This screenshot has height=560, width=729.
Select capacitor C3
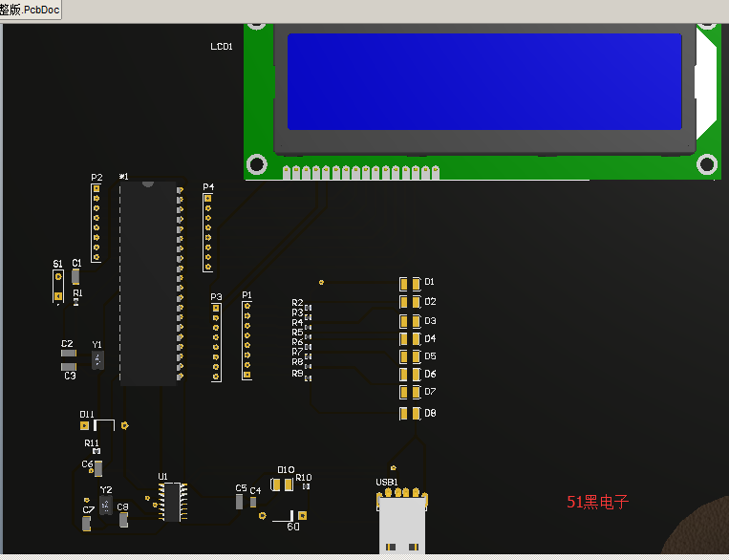(x=69, y=367)
